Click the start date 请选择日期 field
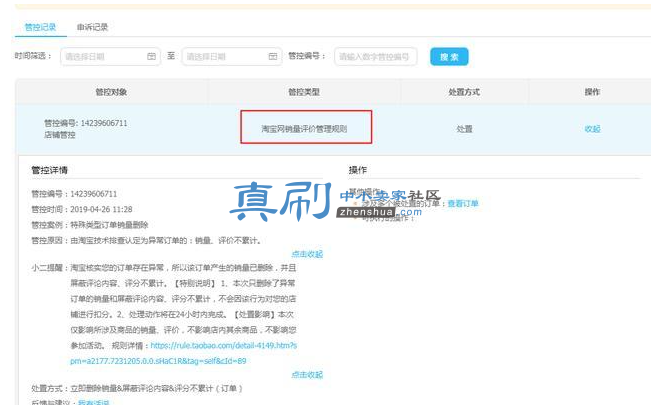This screenshot has height=405, width=671. click(x=110, y=57)
